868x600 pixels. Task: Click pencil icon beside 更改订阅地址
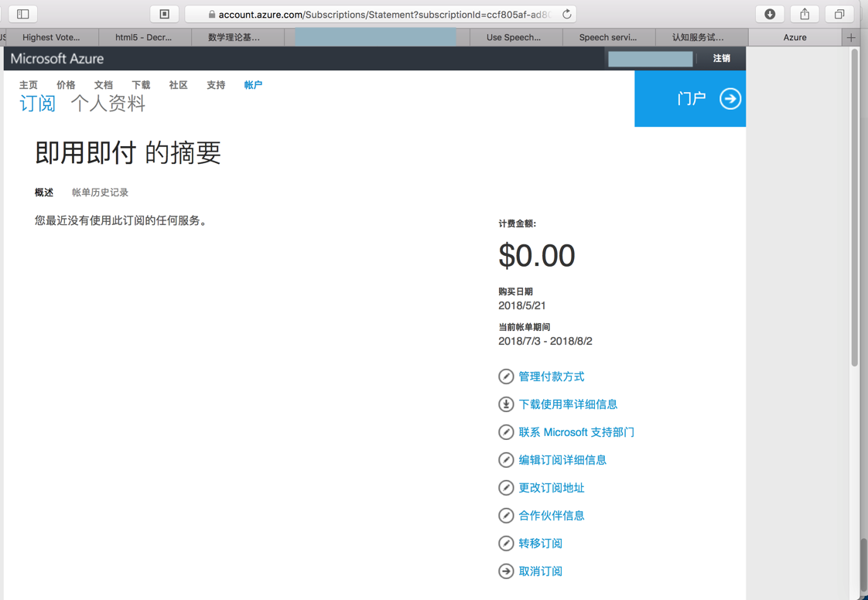click(x=506, y=488)
